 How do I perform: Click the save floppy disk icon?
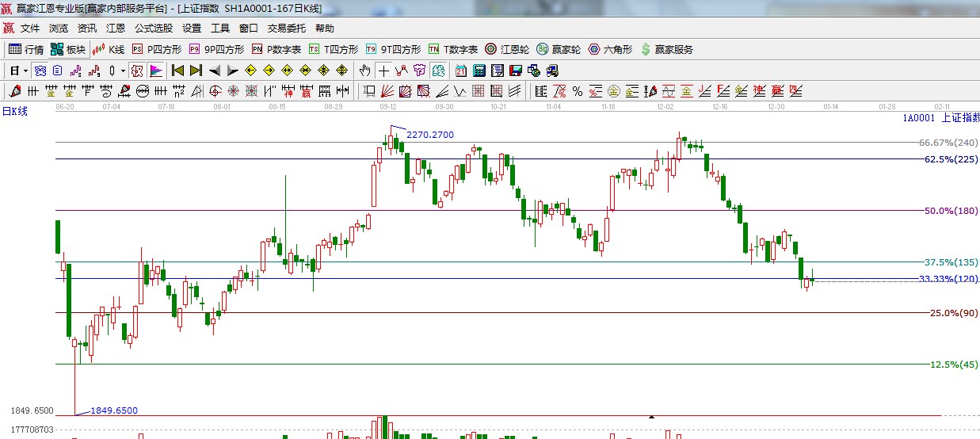point(516,71)
